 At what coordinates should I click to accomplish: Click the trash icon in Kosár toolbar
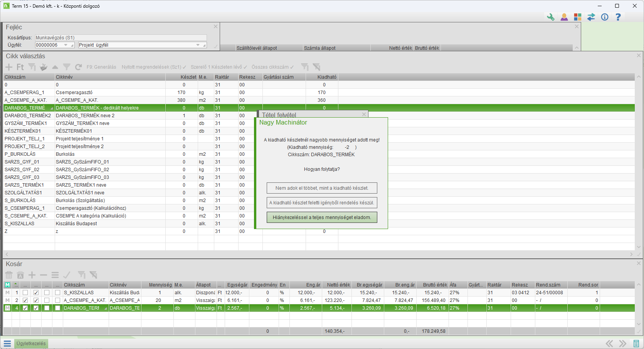[9, 275]
